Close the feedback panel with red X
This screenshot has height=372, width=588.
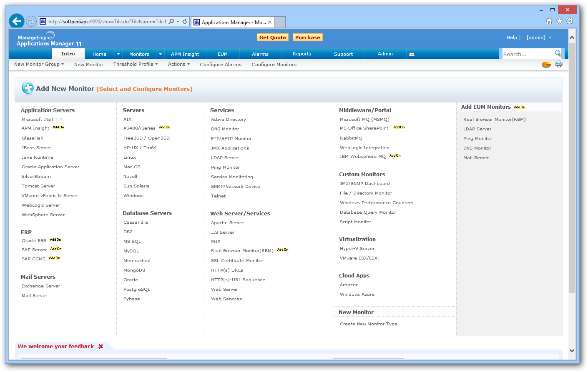(x=101, y=346)
